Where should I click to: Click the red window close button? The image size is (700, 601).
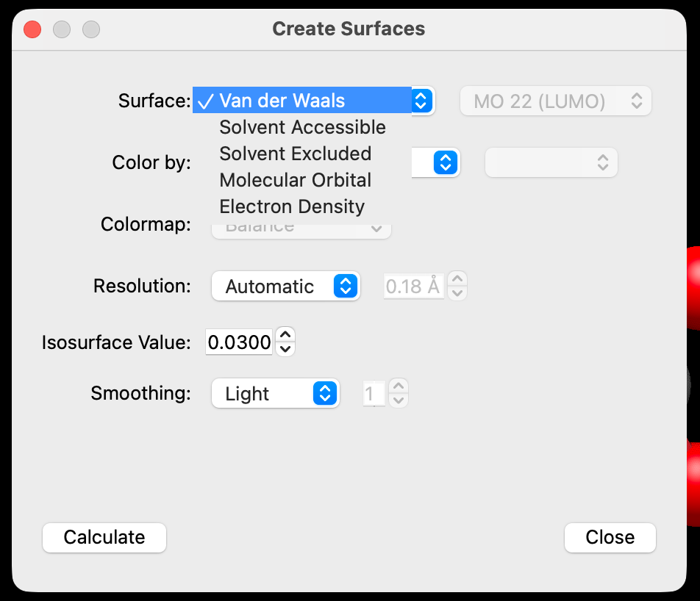coord(32,29)
